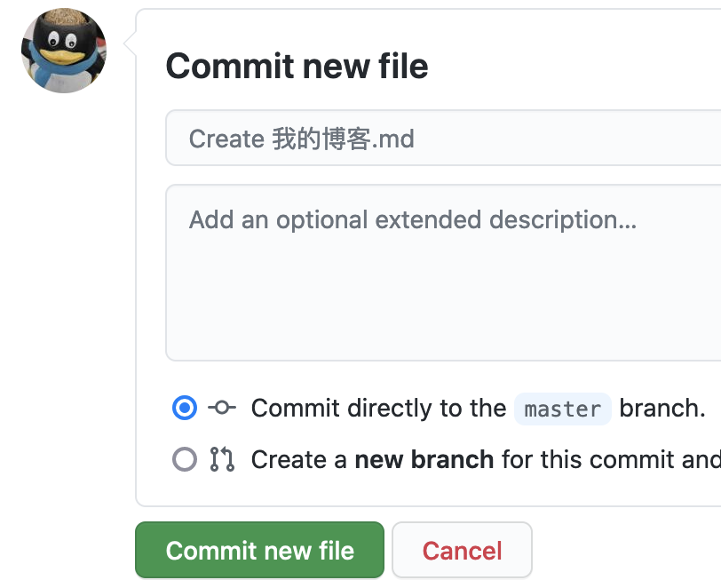Click the word 'branch.' after the master badge
The width and height of the screenshot is (721, 588).
pyautogui.click(x=662, y=409)
